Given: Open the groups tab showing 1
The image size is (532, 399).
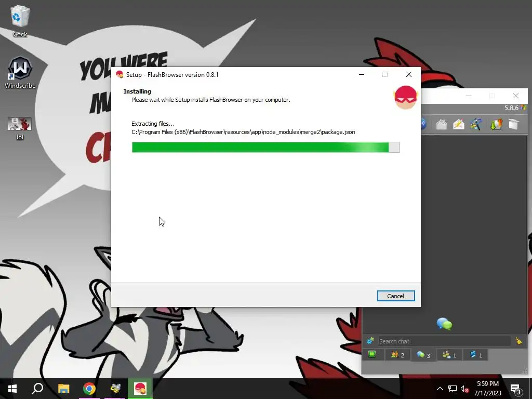Looking at the screenshot, I should [x=449, y=355].
